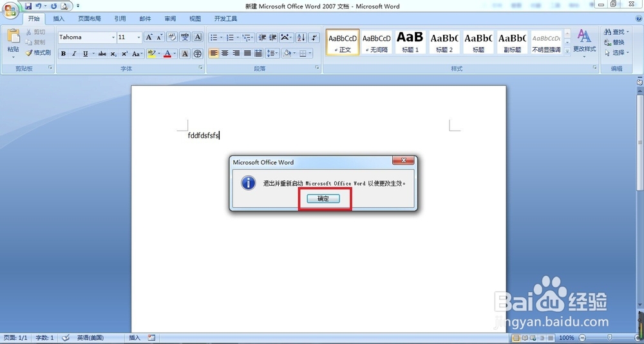Expand the styles gallery more arrow
Screen dimensions: 644x344
[x=567, y=51]
